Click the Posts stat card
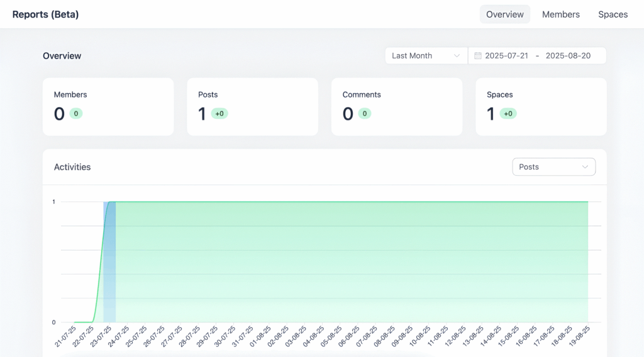The image size is (644, 357). click(252, 106)
